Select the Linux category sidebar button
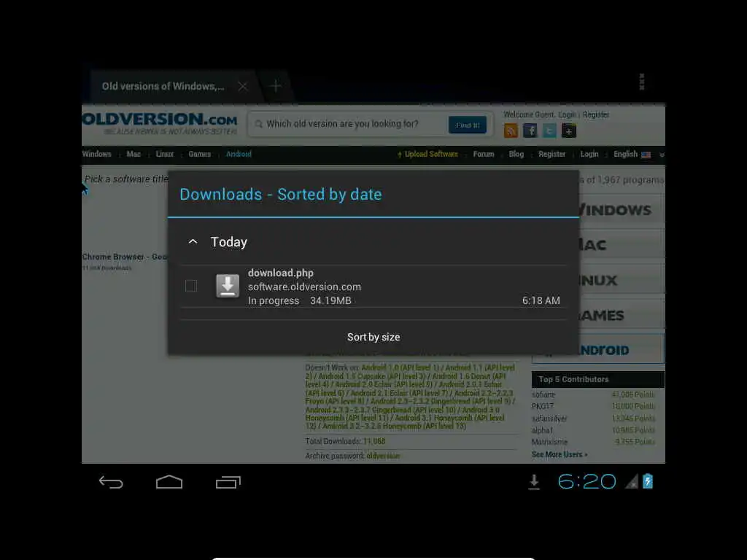 click(622, 280)
